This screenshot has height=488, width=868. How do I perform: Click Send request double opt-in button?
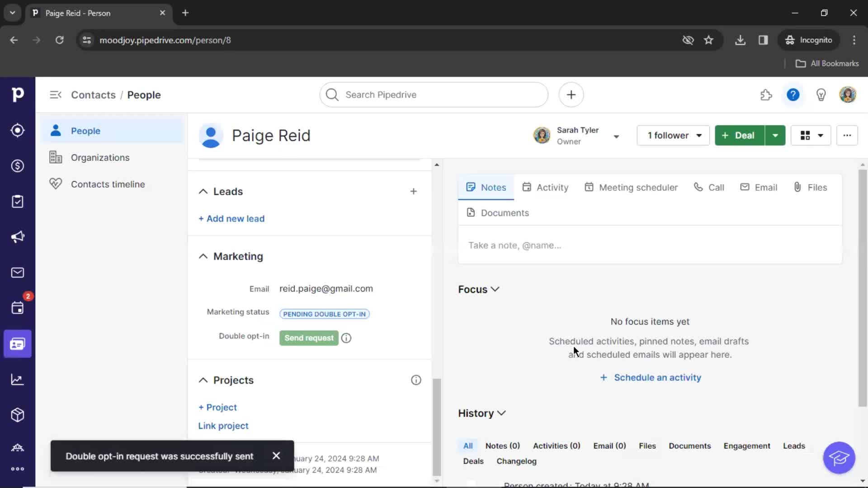coord(309,338)
